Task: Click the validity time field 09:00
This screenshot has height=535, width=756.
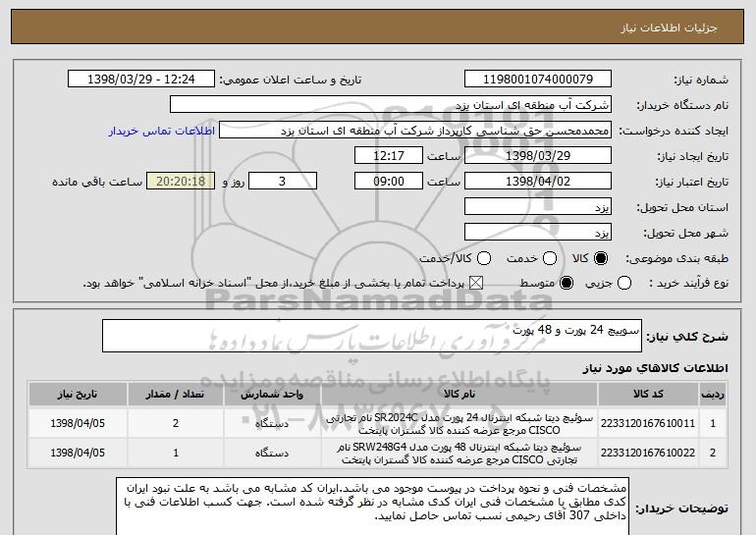Action: (389, 182)
